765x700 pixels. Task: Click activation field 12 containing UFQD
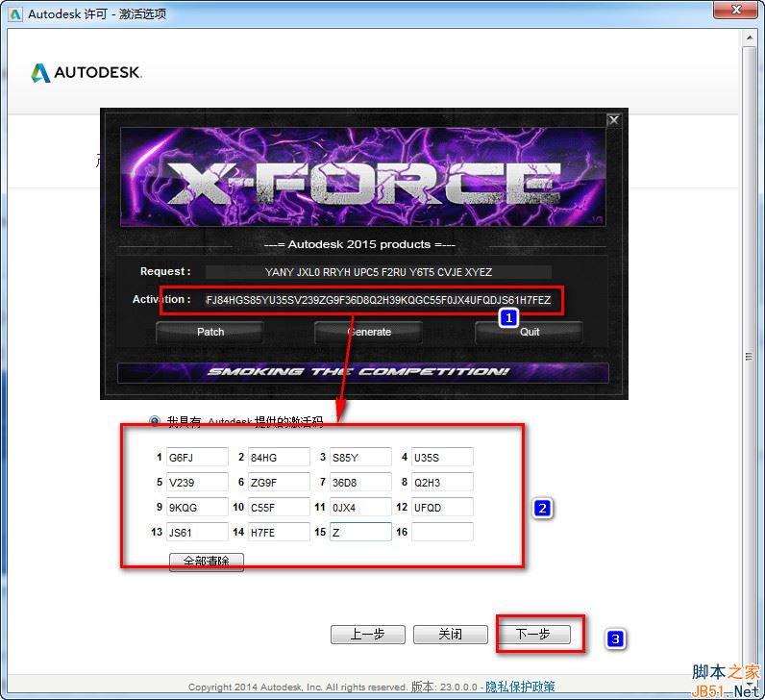pyautogui.click(x=442, y=507)
